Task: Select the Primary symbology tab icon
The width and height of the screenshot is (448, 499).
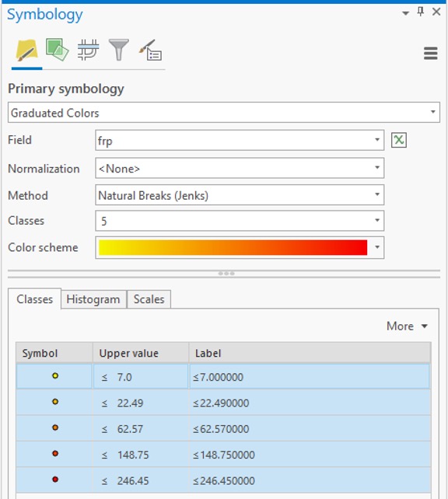Action: point(26,51)
